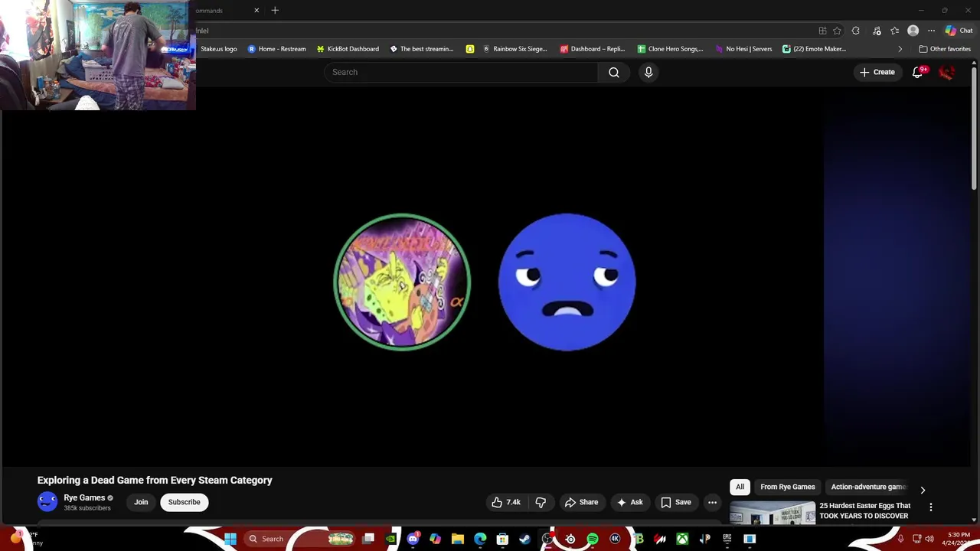The image size is (980, 551).
Task: Launch Steam from the taskbar
Action: click(x=524, y=539)
